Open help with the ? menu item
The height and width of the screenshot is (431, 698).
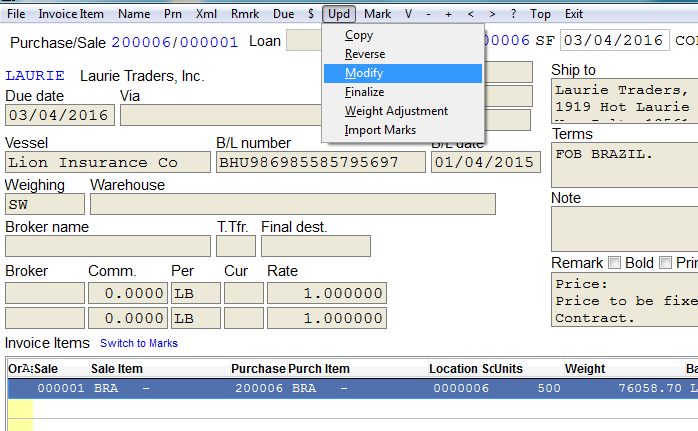tap(513, 14)
